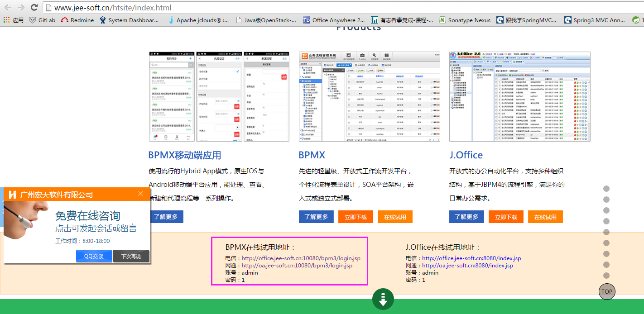The width and height of the screenshot is (644, 314).
Task: Click the BPMX移动端应用 heading
Action: (185, 155)
